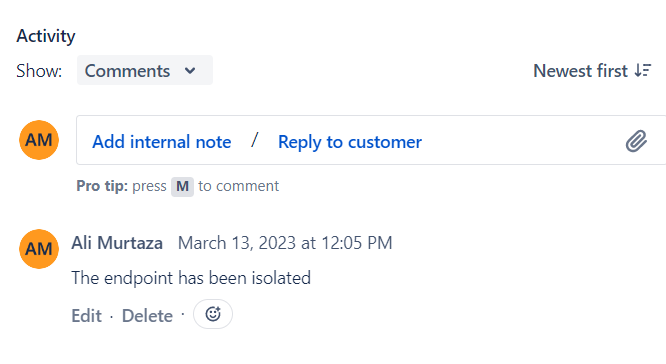Choose Reply to customer

[x=350, y=142]
